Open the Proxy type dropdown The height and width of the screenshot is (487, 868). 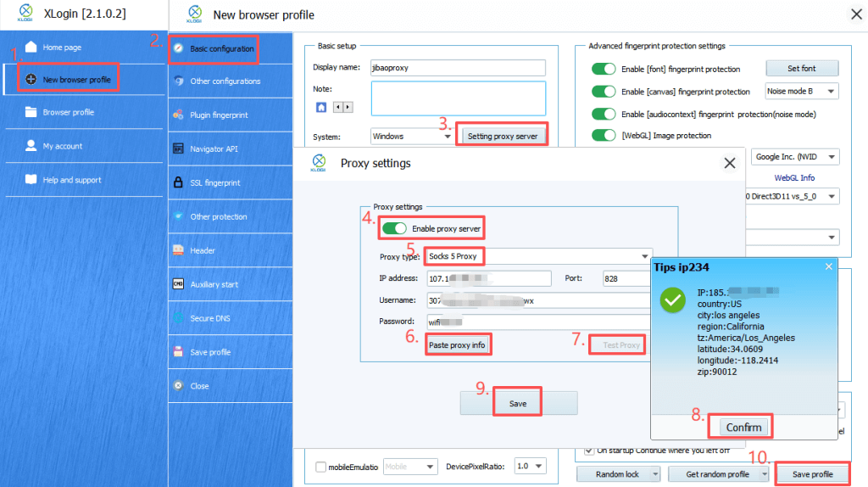pyautogui.click(x=539, y=256)
